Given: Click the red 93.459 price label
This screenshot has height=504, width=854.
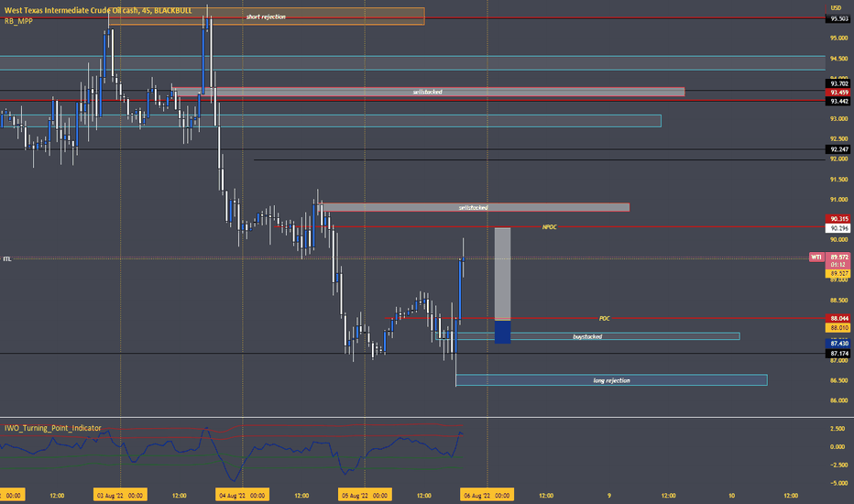Looking at the screenshot, I should pos(838,92).
